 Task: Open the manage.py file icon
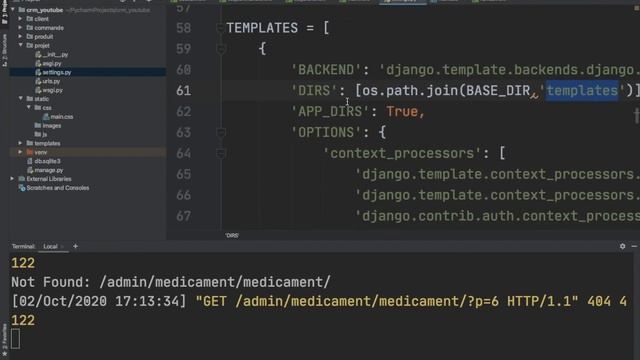click(x=30, y=170)
